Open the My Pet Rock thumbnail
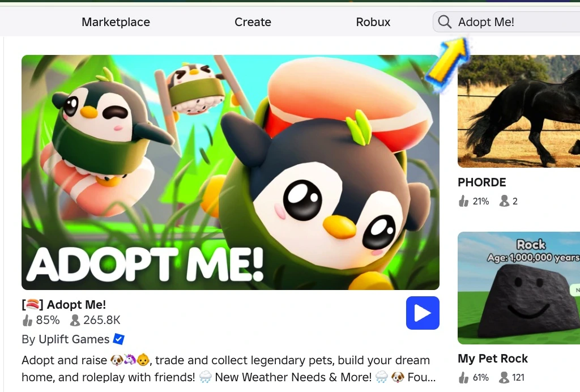580x392 pixels. point(519,288)
